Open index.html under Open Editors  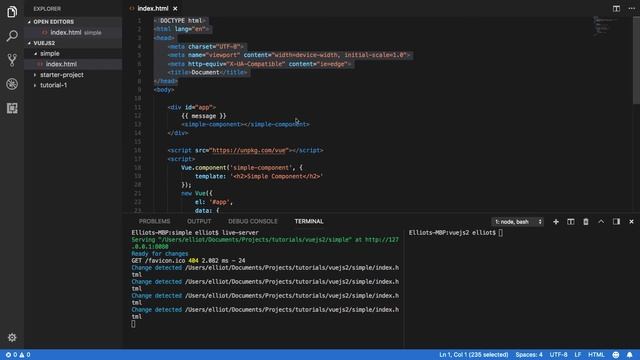click(73, 32)
